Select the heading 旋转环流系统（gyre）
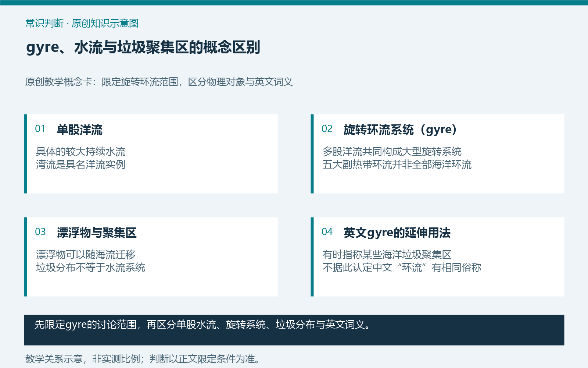 [x=401, y=130]
